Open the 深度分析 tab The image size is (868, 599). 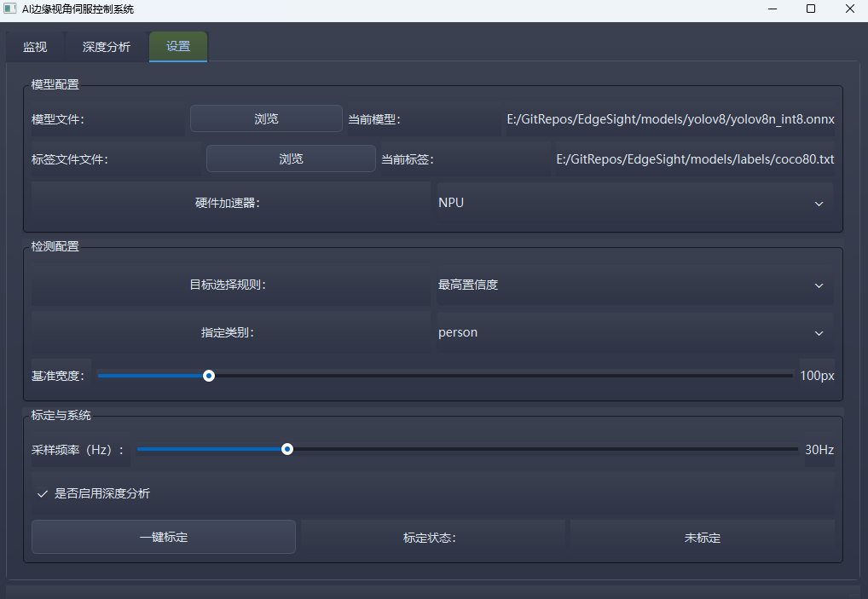coord(106,47)
